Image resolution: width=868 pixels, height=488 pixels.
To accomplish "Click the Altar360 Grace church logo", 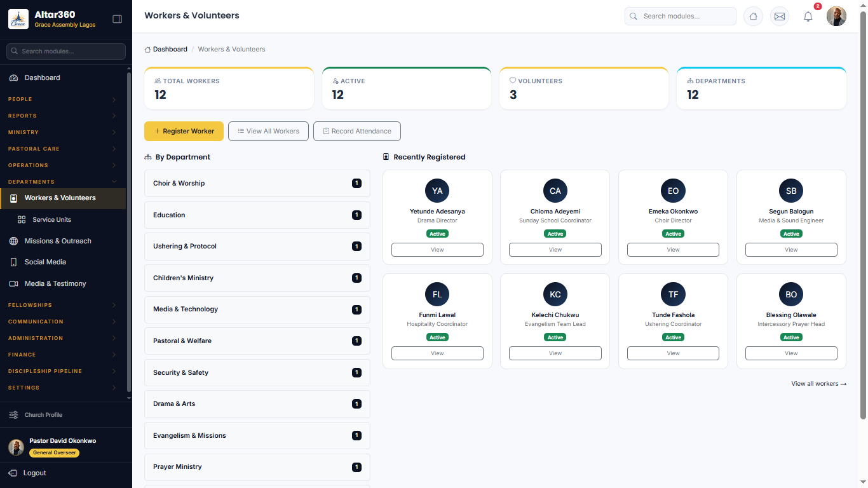I will point(18,19).
